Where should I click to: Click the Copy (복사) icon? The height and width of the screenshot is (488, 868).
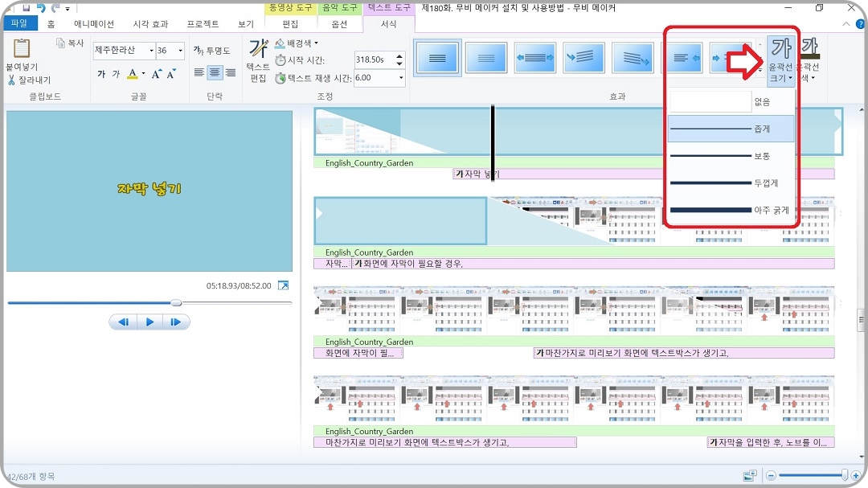click(61, 43)
